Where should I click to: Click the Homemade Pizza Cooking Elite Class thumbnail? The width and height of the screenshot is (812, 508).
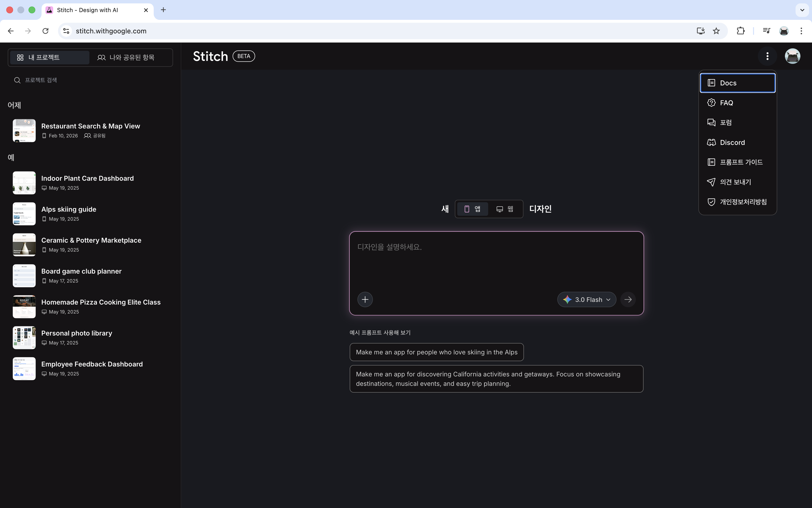(x=24, y=306)
